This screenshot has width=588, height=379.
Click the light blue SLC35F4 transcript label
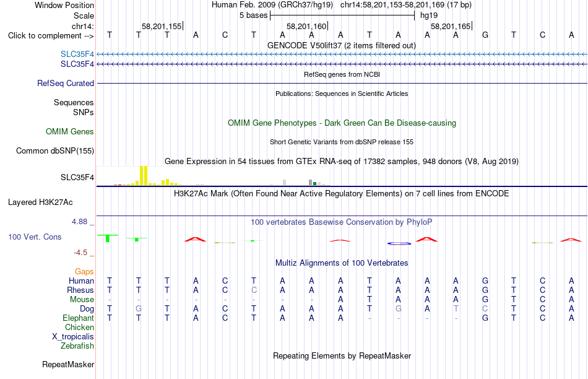pos(77,54)
